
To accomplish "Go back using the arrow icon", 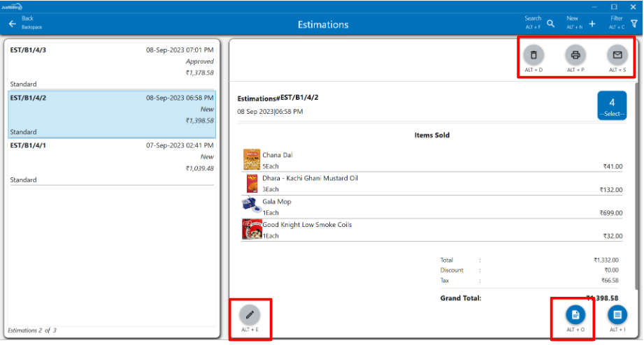I will coord(12,24).
